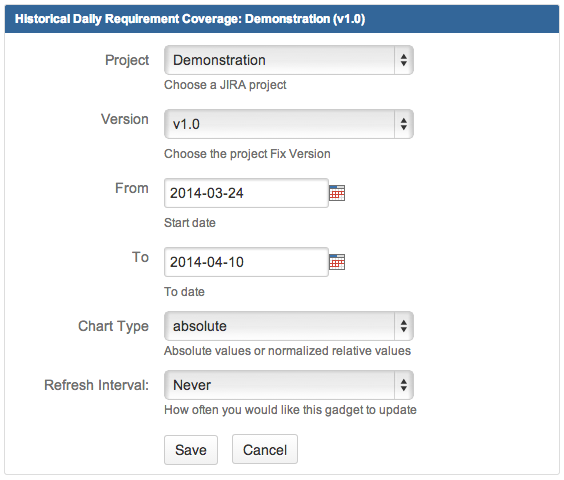Save the gadget configuration
564x480 pixels.
click(x=191, y=450)
